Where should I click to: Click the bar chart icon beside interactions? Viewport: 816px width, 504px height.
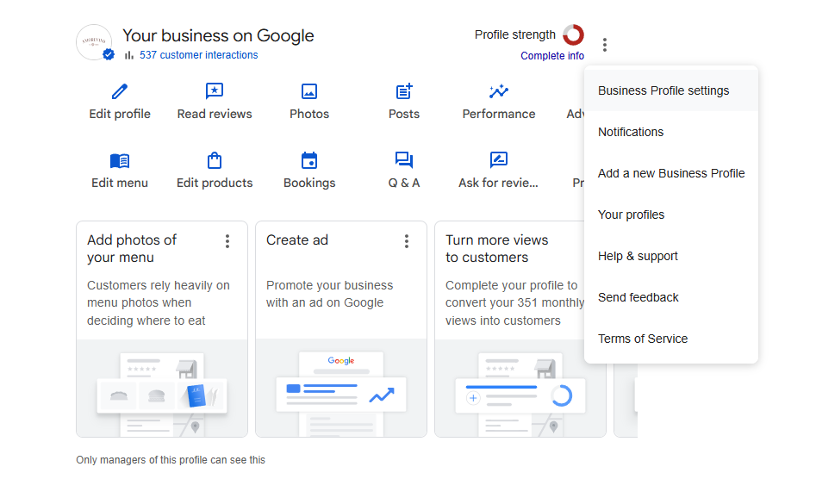coord(129,55)
